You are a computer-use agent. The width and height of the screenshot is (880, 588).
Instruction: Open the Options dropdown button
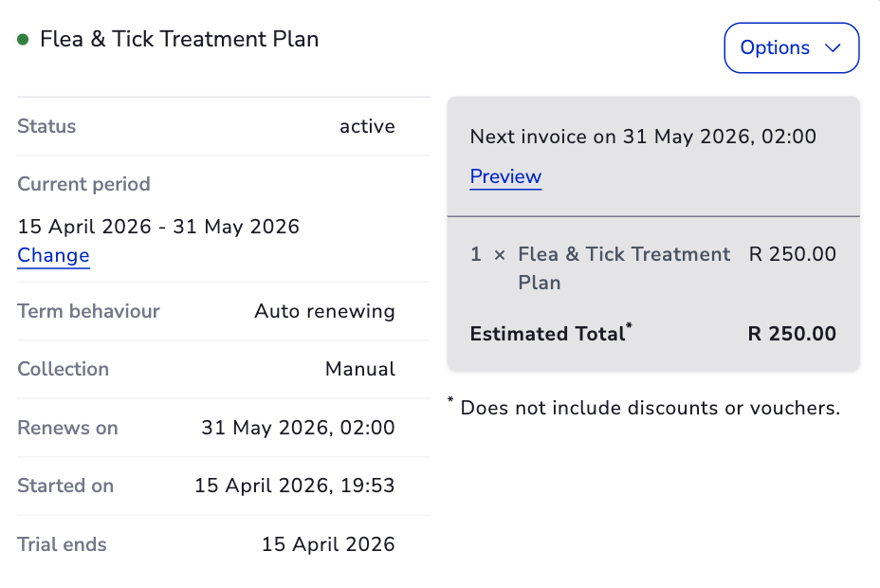coord(791,48)
